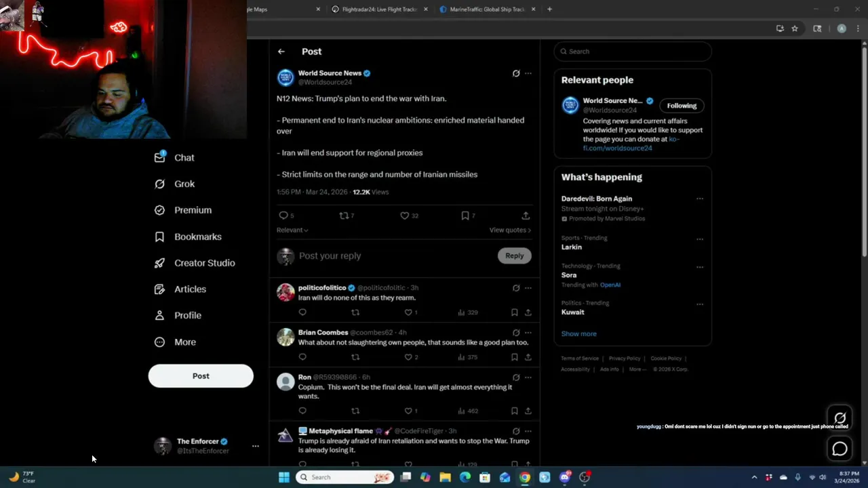Click Show more under What's happening
868x488 pixels.
coord(579,333)
